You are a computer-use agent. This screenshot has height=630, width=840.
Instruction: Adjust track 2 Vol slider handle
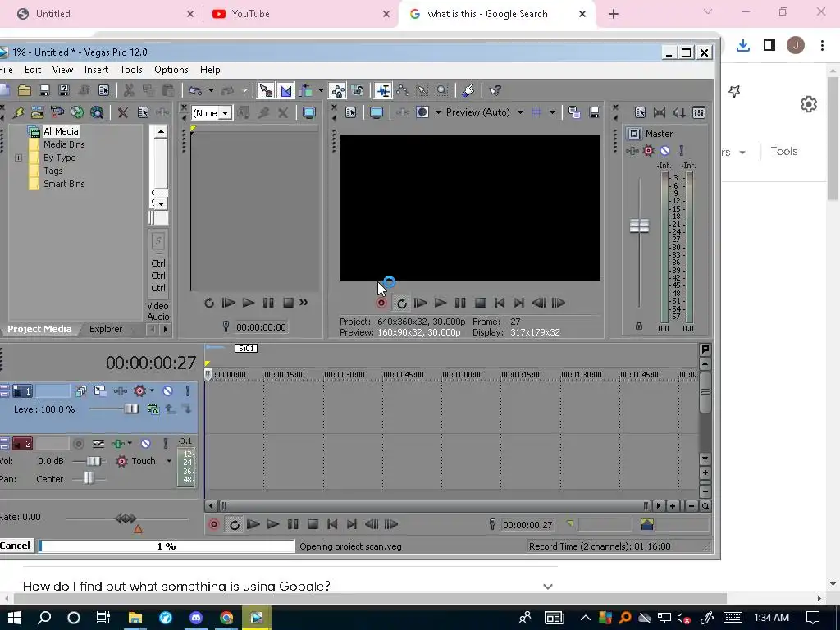(94, 461)
